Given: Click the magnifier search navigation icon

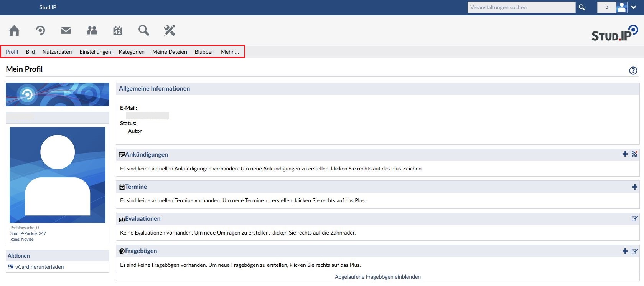Looking at the screenshot, I should pyautogui.click(x=144, y=30).
